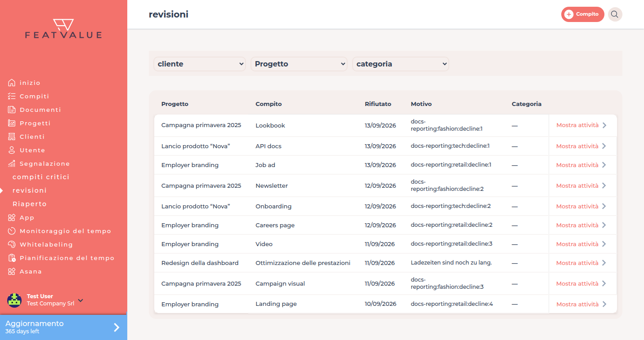Click the revisioni page title
Screen dimensions: 644x340
[x=169, y=14]
